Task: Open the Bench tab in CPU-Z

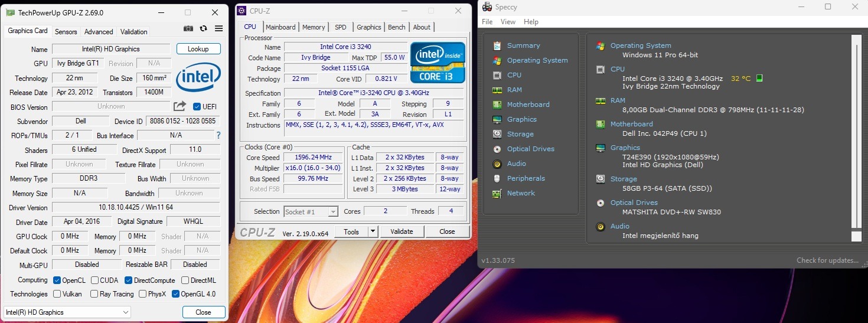Action: pyautogui.click(x=397, y=27)
